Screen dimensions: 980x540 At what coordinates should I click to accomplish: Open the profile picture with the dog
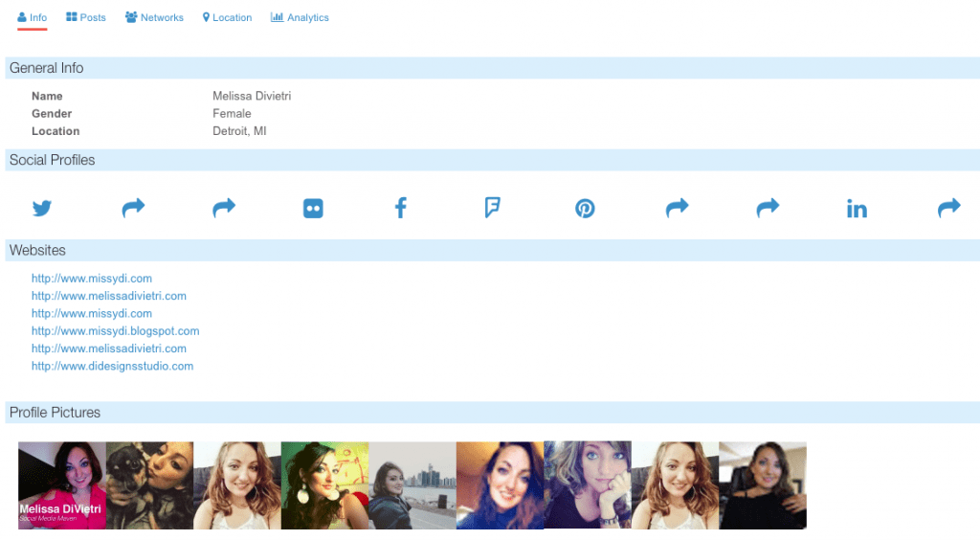click(149, 484)
